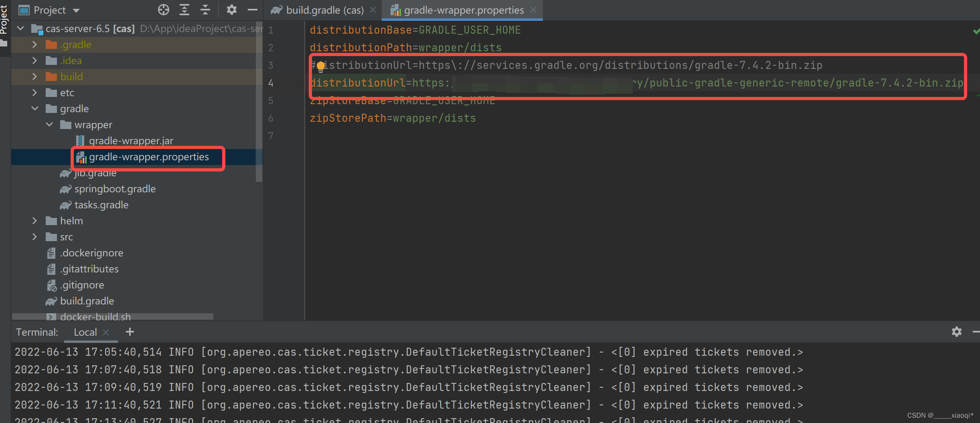The image size is (980, 423).
Task: Open Project panel settings gear
Action: point(232,10)
